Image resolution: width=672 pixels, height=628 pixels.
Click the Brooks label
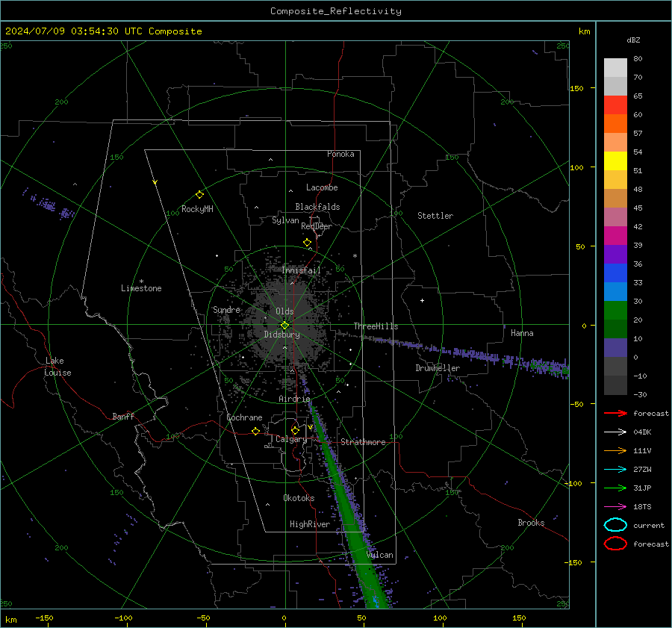point(531,523)
